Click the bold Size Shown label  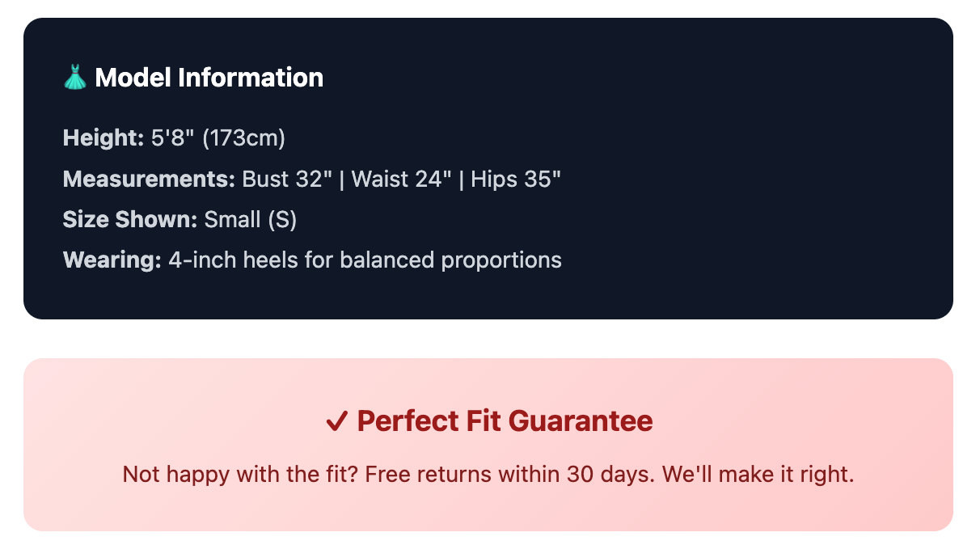[x=130, y=219]
